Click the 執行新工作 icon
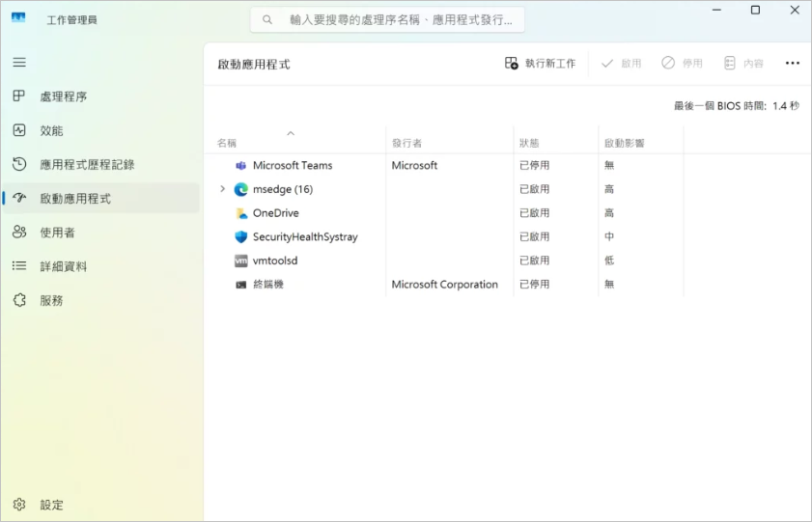This screenshot has width=812, height=522. coord(511,63)
